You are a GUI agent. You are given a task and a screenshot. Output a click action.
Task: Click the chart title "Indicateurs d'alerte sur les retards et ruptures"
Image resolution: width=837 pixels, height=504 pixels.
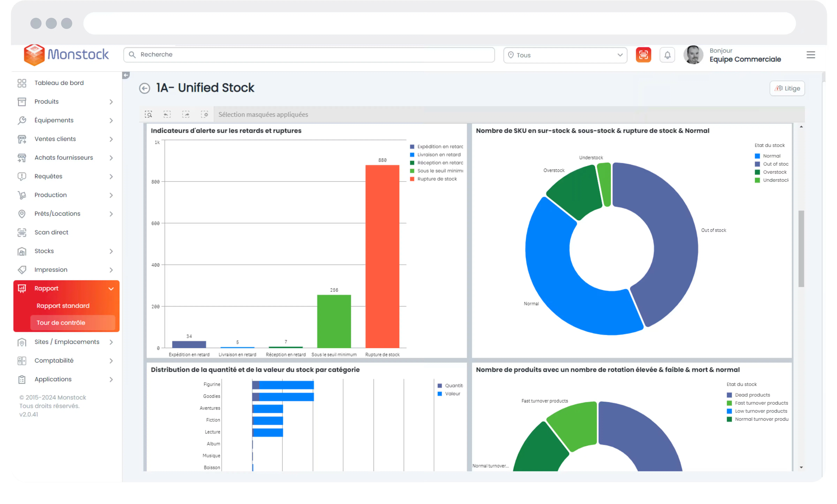click(x=226, y=131)
